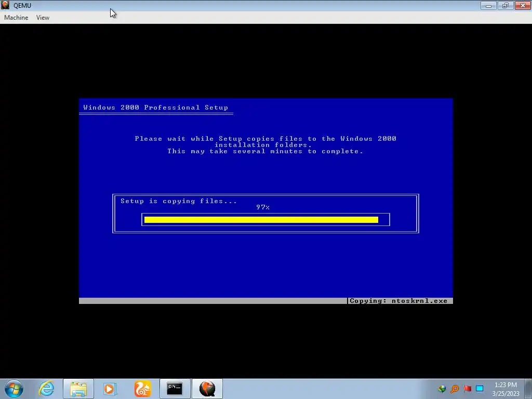The width and height of the screenshot is (532, 399).
Task: Restore down the QEMU window
Action: 506,5
